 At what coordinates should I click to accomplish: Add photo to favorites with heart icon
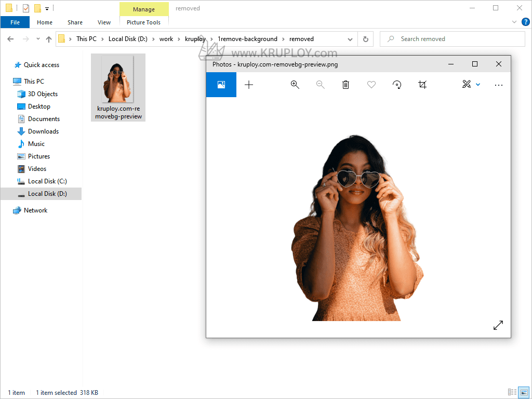pos(371,85)
